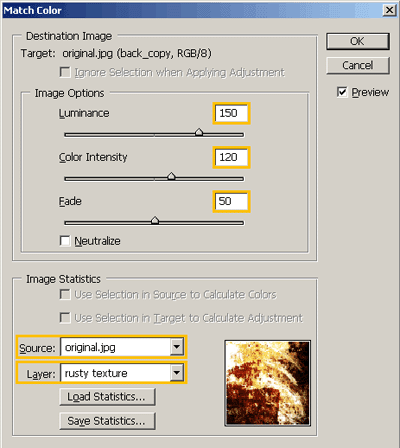Enable the Neutralize checkbox
400x448 pixels.
65,241
